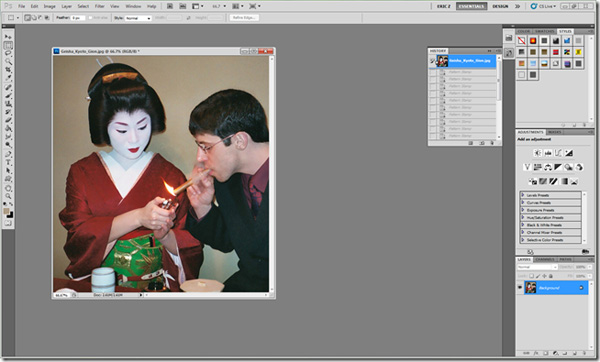
Task: Select the Lasso tool
Action: point(8,53)
